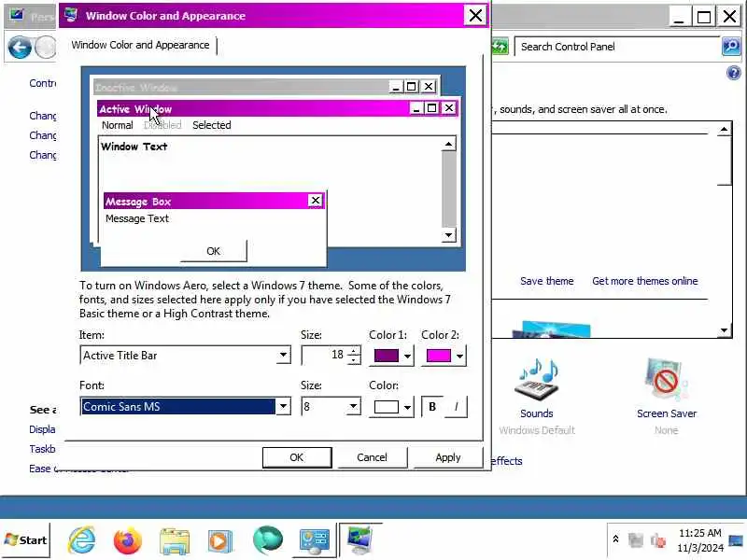Viewport: 747px width, 560px height.
Task: Click the Message Box close icon in preview
Action: coord(316,201)
